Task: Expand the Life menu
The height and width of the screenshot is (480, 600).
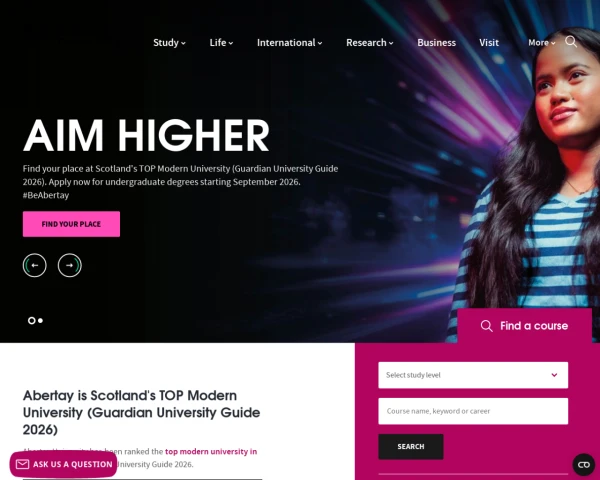Action: (x=221, y=42)
